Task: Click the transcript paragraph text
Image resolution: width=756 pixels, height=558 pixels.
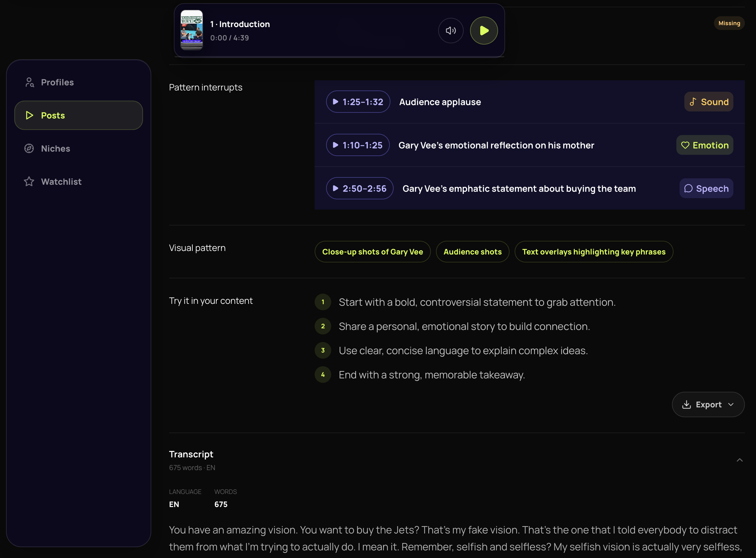Action: click(455, 538)
